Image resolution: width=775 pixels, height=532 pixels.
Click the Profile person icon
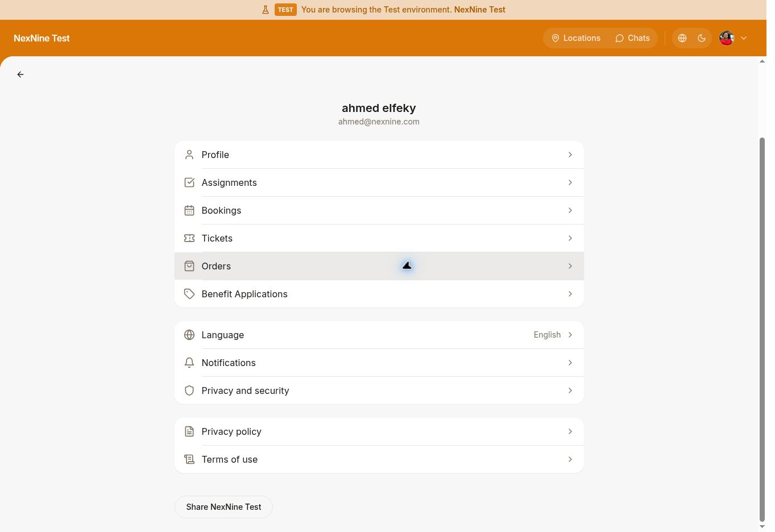pyautogui.click(x=189, y=155)
